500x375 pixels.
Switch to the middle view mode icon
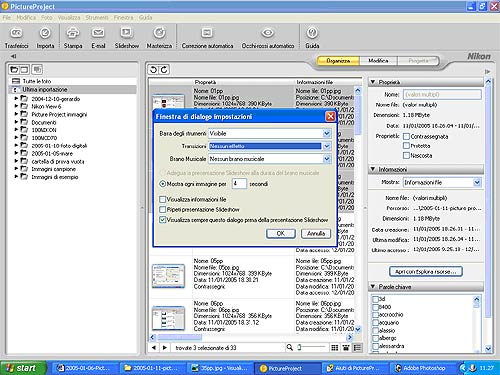click(346, 348)
